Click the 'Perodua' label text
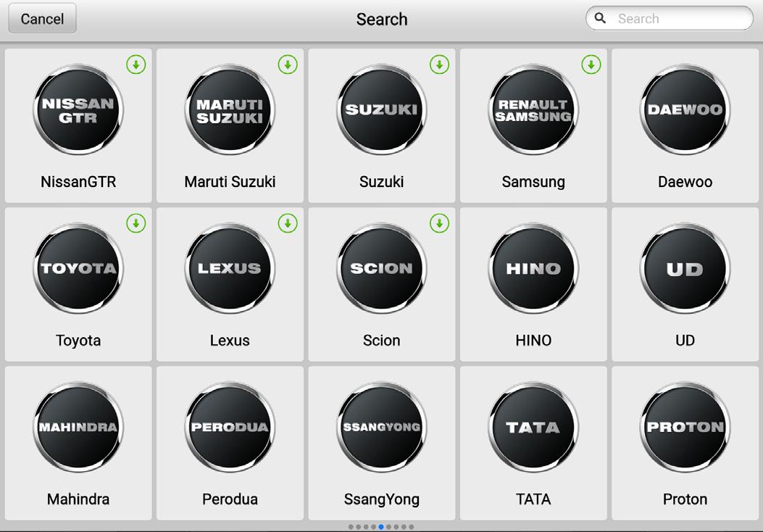This screenshot has width=763, height=532. click(x=230, y=499)
